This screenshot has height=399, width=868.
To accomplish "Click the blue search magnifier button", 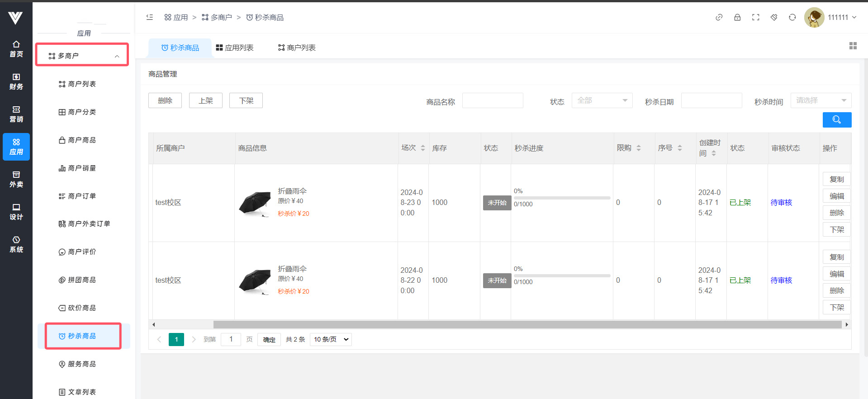I will click(x=837, y=120).
